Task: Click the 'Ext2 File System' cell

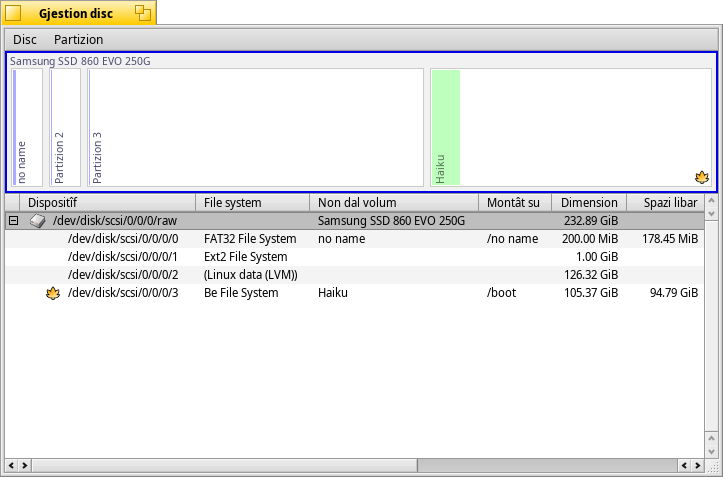Action: point(245,257)
